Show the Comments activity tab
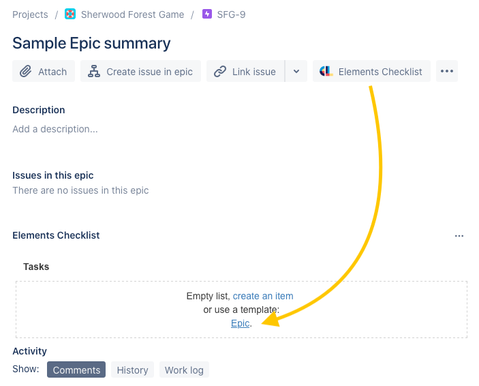This screenshot has width=479, height=386. tap(76, 370)
